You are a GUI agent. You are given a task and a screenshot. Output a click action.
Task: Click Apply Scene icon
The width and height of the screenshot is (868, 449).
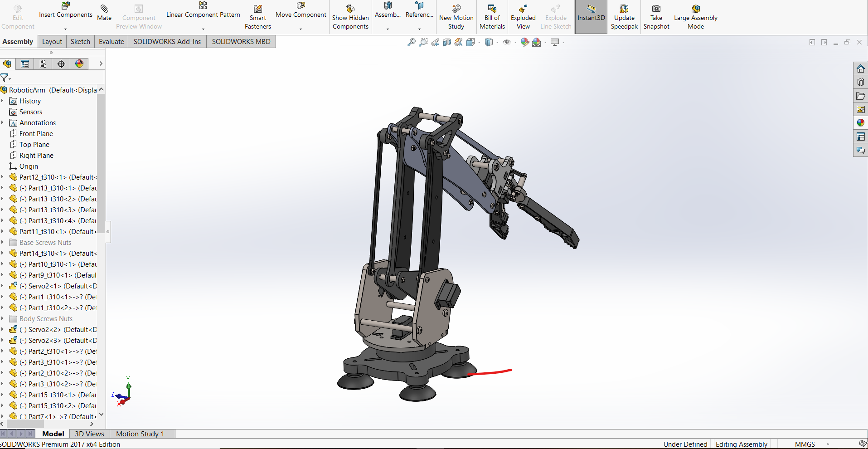(x=537, y=42)
